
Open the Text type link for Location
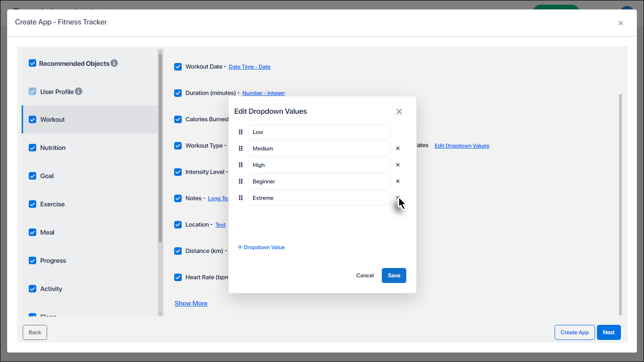coord(221,225)
